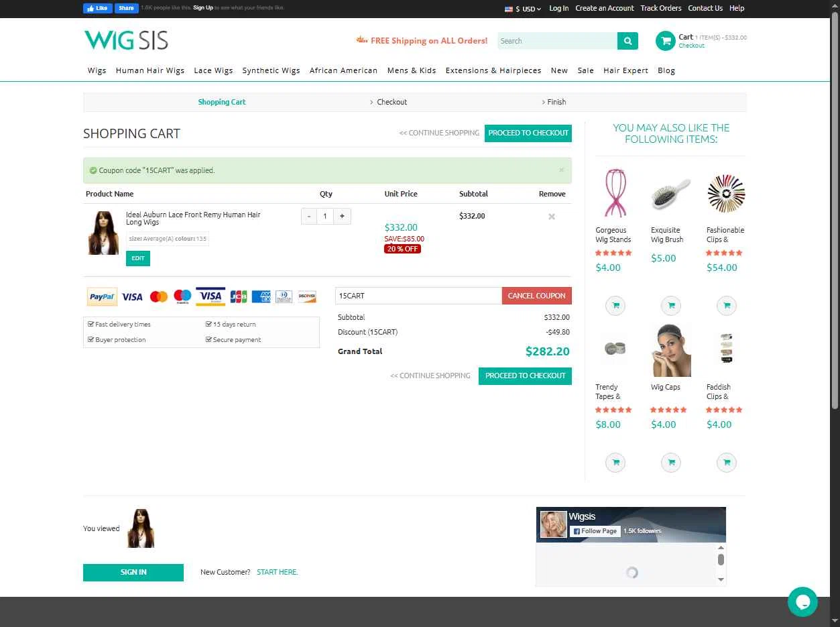Add Fashionable Clips to cart
The height and width of the screenshot is (627, 840).
pos(726,306)
